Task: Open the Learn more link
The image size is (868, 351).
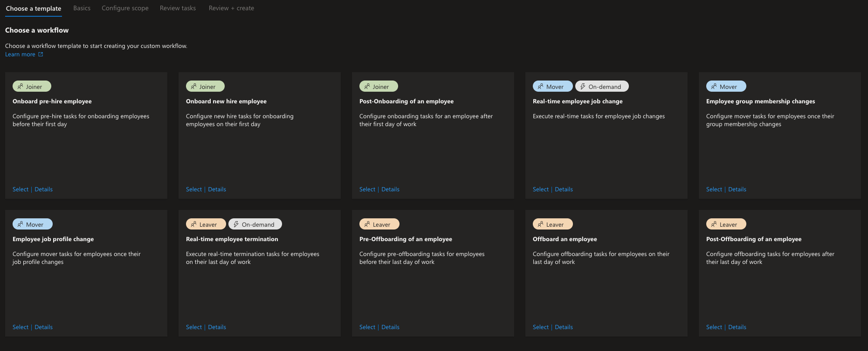Action: coord(20,54)
